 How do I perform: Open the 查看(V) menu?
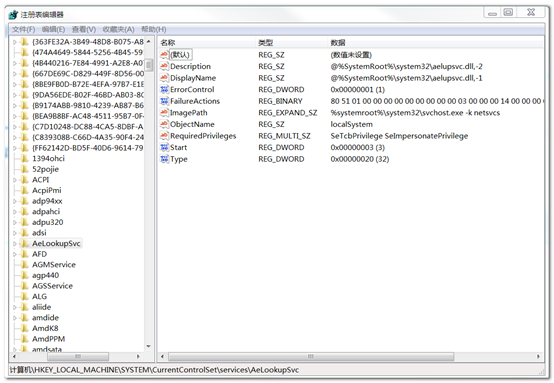coord(84,29)
